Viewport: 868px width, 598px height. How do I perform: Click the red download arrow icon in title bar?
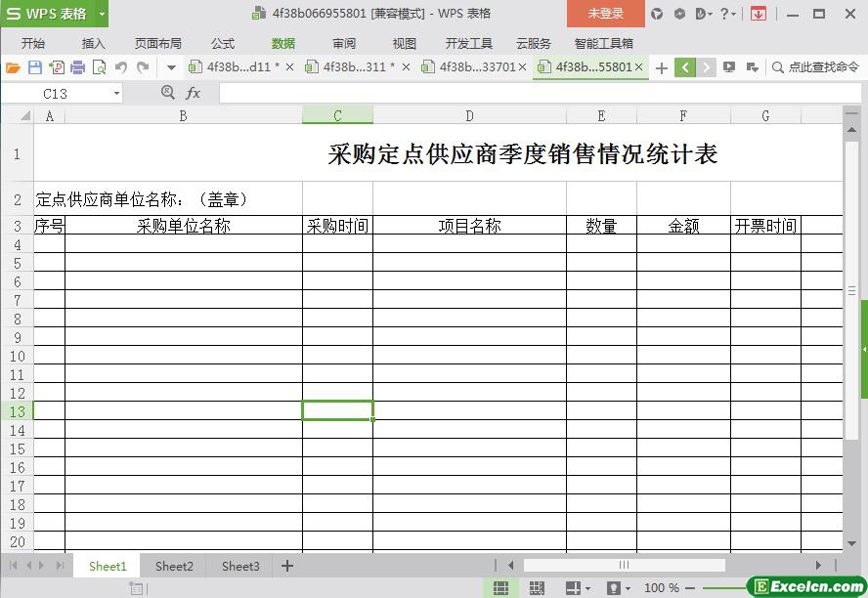click(x=759, y=14)
